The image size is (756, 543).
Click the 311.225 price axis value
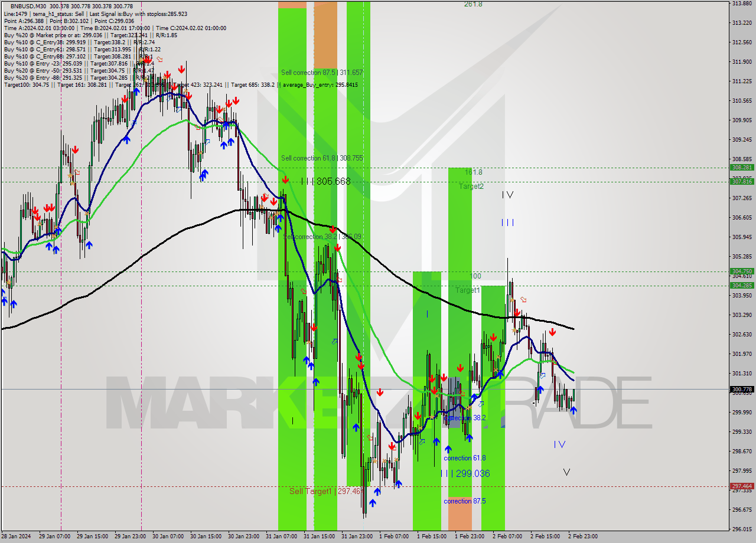click(742, 81)
